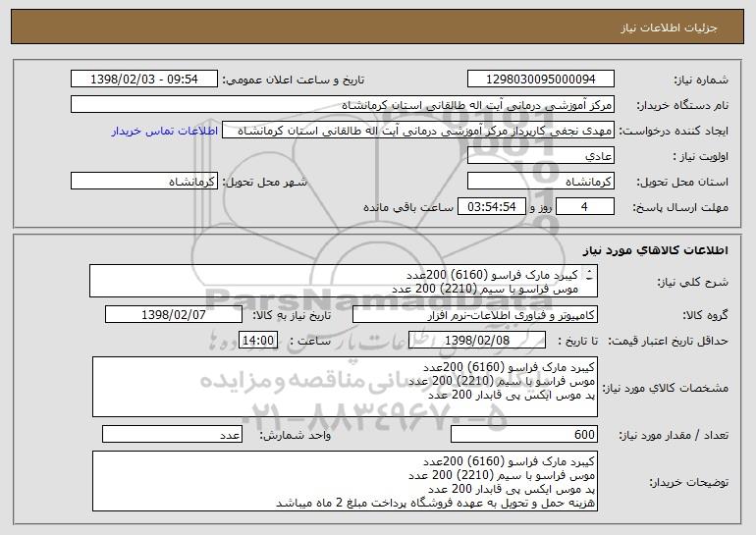756x535 pixels.
Task: Open the اطلاعات تماس خریدار link
Action: click(165, 132)
